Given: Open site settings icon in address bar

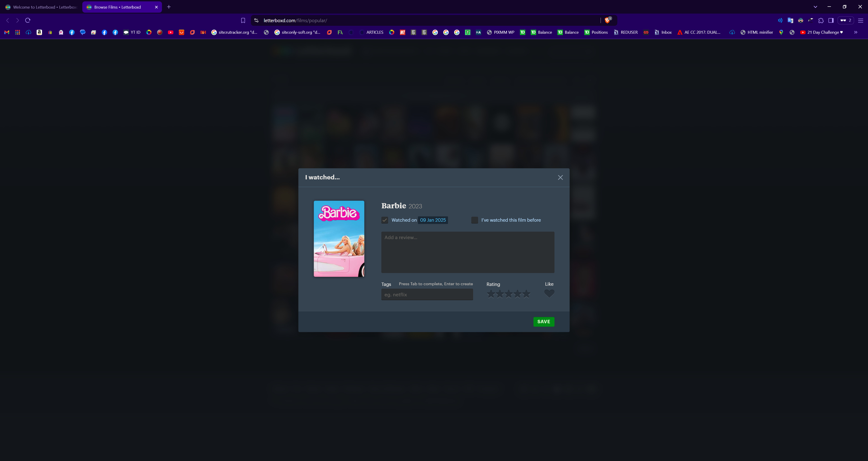Looking at the screenshot, I should click(256, 21).
